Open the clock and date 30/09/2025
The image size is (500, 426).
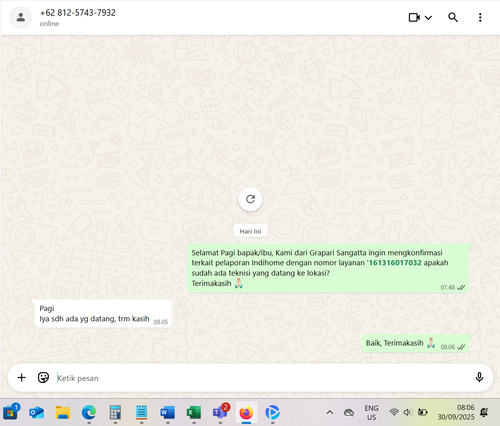click(x=456, y=412)
